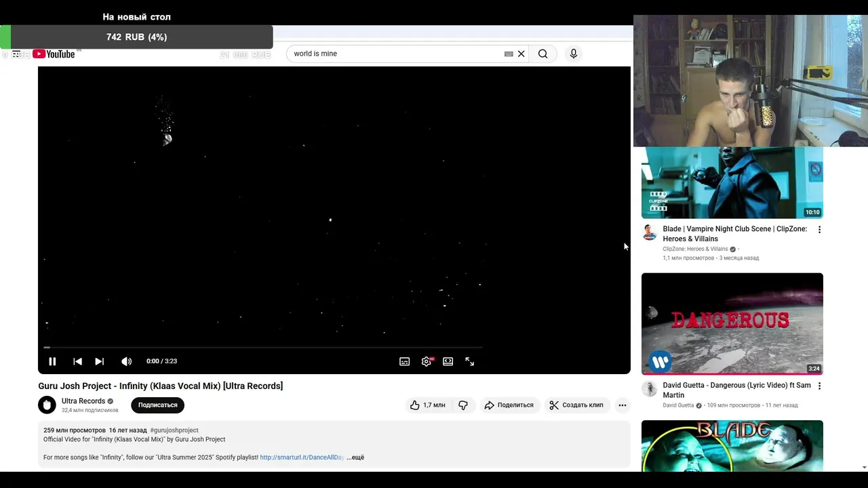
Task: Click the '259 млн просмотров' view count
Action: click(x=75, y=430)
